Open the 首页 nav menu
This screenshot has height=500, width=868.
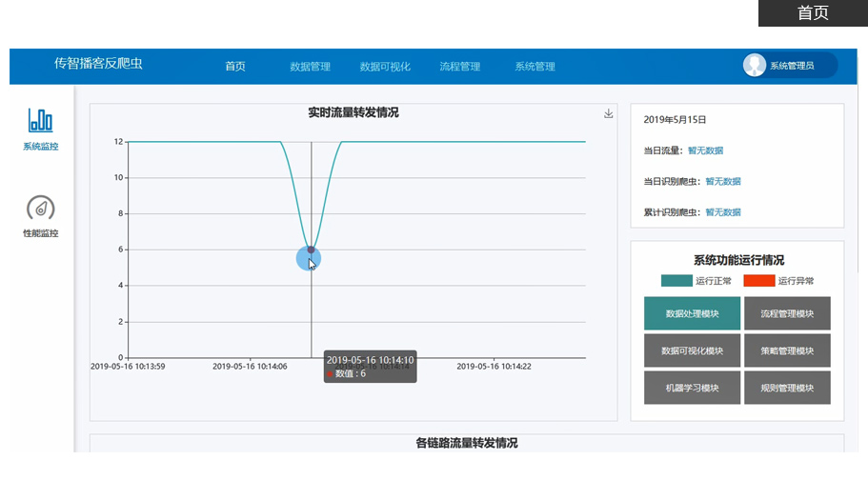(x=235, y=67)
